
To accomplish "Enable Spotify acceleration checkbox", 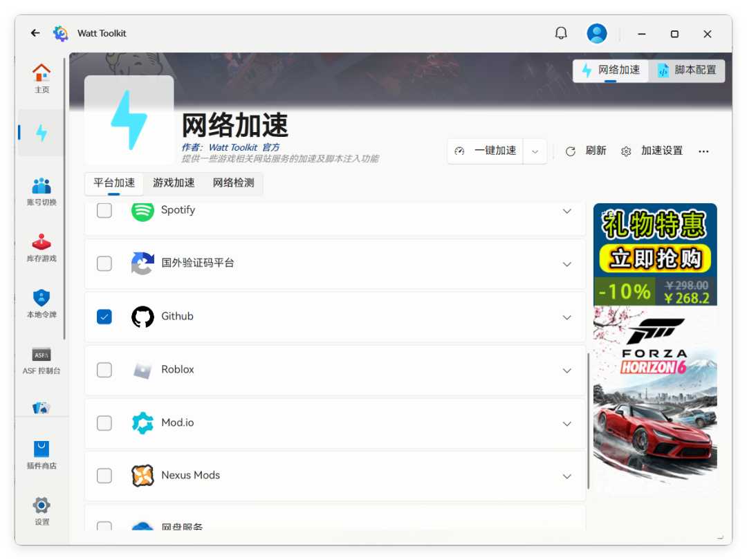I will pyautogui.click(x=104, y=210).
